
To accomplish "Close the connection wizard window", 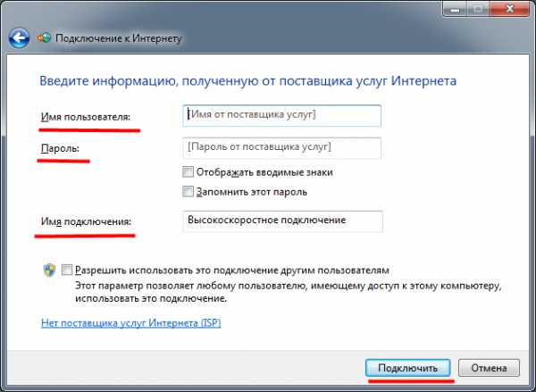I will coord(510,9).
